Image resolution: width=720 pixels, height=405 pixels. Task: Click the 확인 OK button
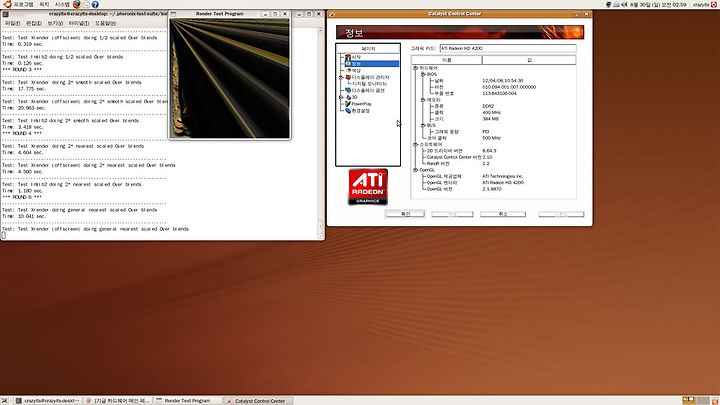tap(405, 214)
